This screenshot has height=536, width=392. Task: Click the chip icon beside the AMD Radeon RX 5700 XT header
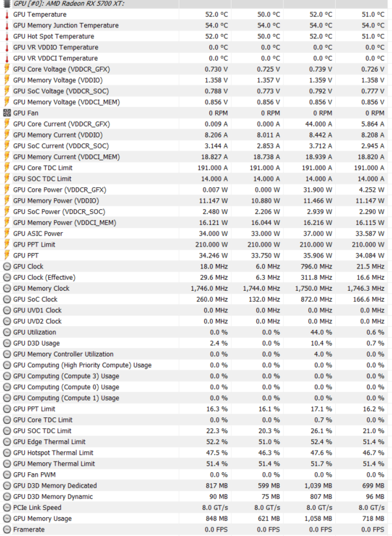(x=7, y=4)
